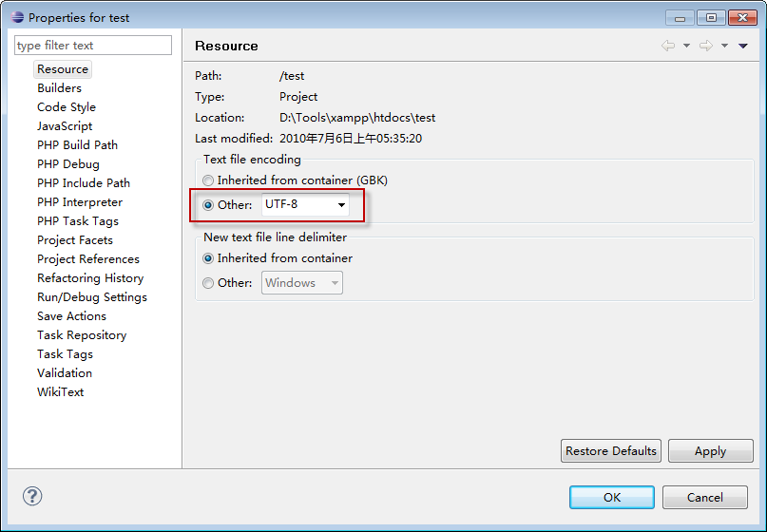Choose 'Other' line delimiter radio button
This screenshot has width=767, height=532.
coord(208,283)
